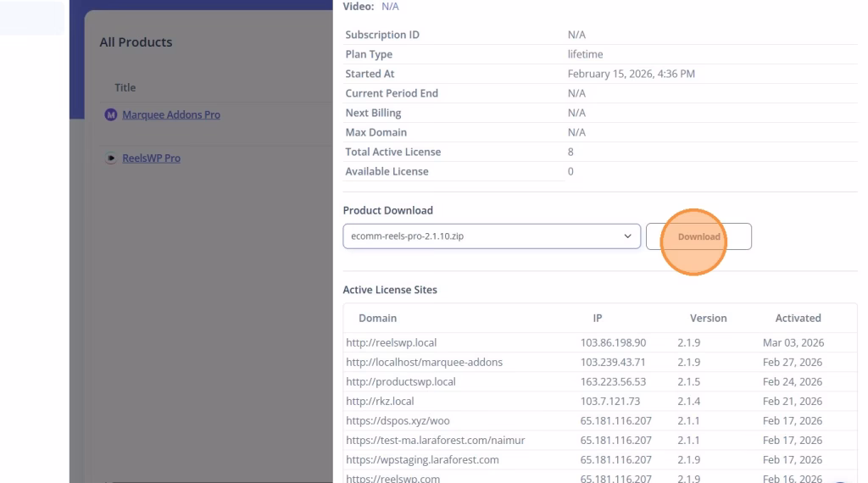Click the IP column header
This screenshot has height=483, width=868.
pos(598,318)
